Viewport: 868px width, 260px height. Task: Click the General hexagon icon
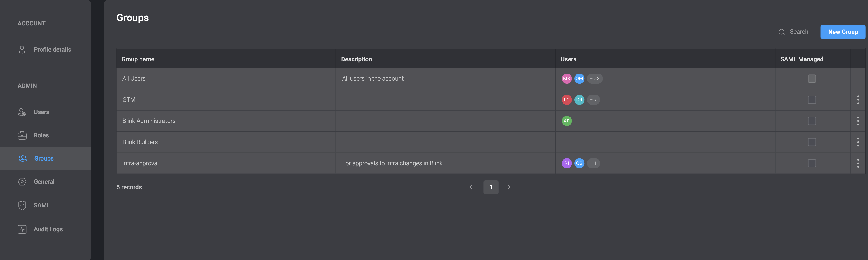click(x=22, y=182)
